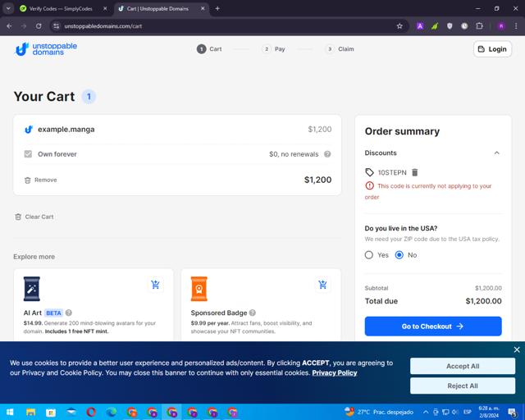Image resolution: width=525 pixels, height=420 pixels.
Task: Reject All cookies
Action: tap(463, 386)
